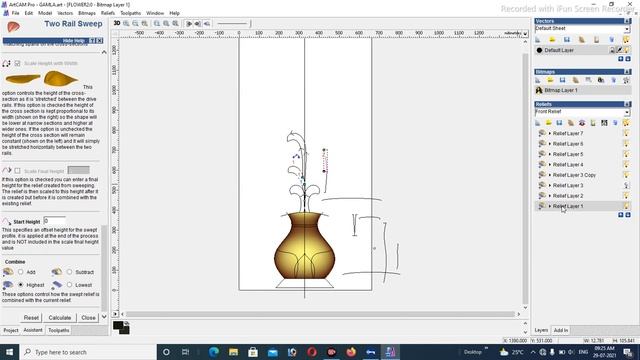Collapse the Bitmaps panel header arrow

click(x=627, y=72)
